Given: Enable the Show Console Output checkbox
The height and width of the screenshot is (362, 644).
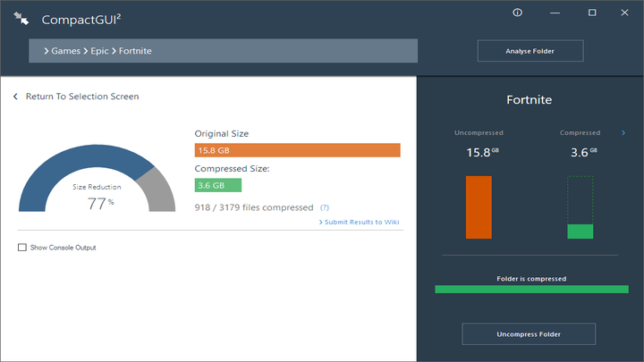Looking at the screenshot, I should click(22, 248).
